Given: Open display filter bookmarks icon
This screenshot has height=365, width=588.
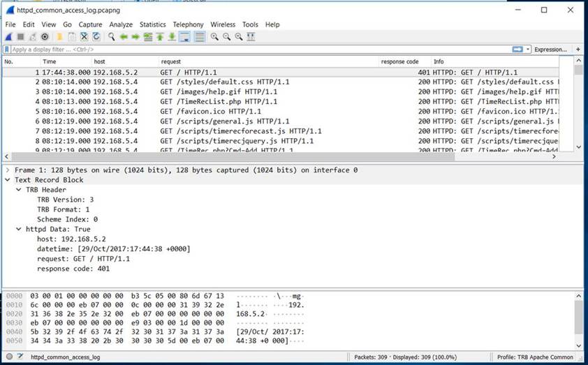Looking at the screenshot, I should click(x=6, y=50).
